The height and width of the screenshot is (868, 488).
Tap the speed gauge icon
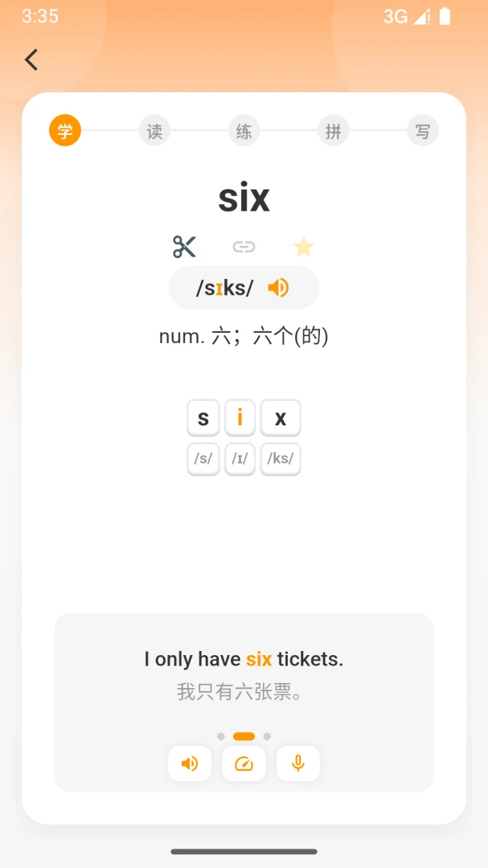[x=244, y=764]
